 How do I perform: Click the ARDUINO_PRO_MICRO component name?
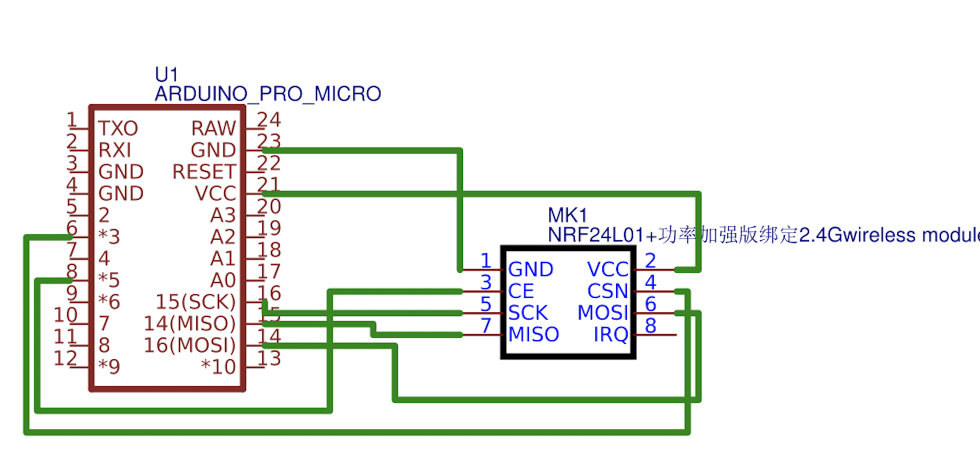pyautogui.click(x=267, y=94)
